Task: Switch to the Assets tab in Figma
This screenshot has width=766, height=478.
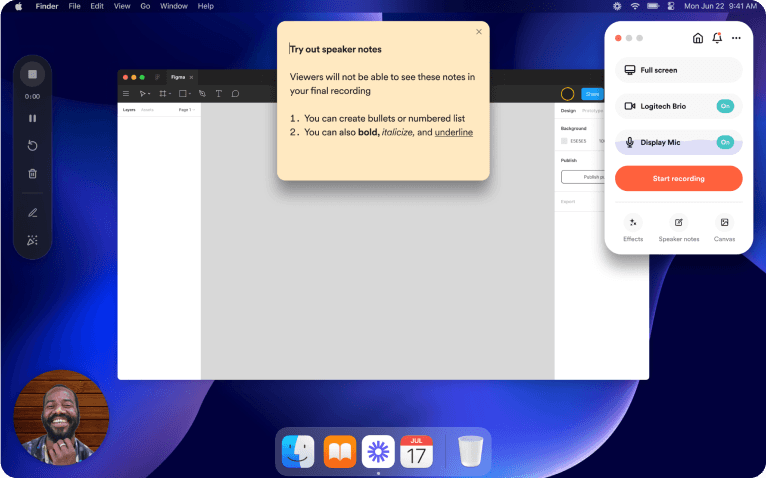Action: [147, 110]
